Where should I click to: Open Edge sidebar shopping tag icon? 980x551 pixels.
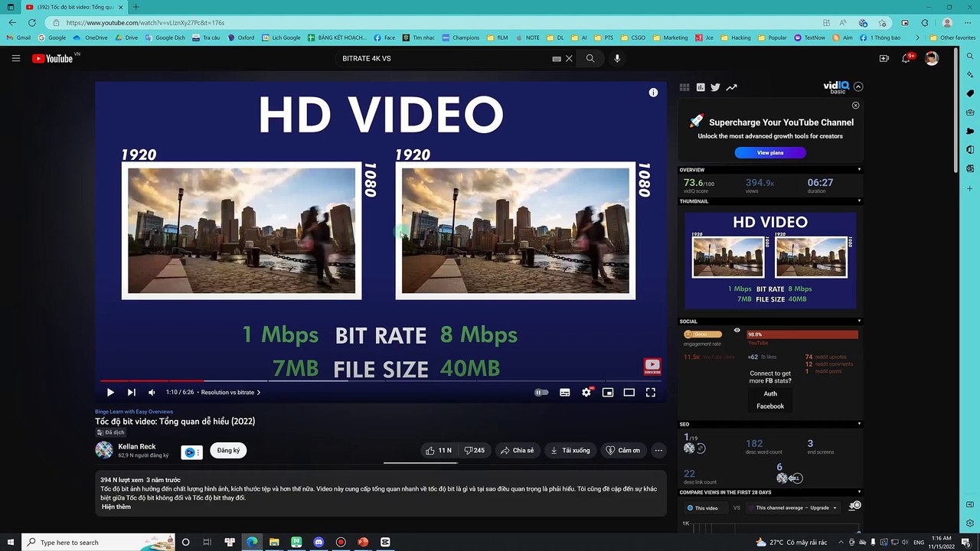(970, 93)
